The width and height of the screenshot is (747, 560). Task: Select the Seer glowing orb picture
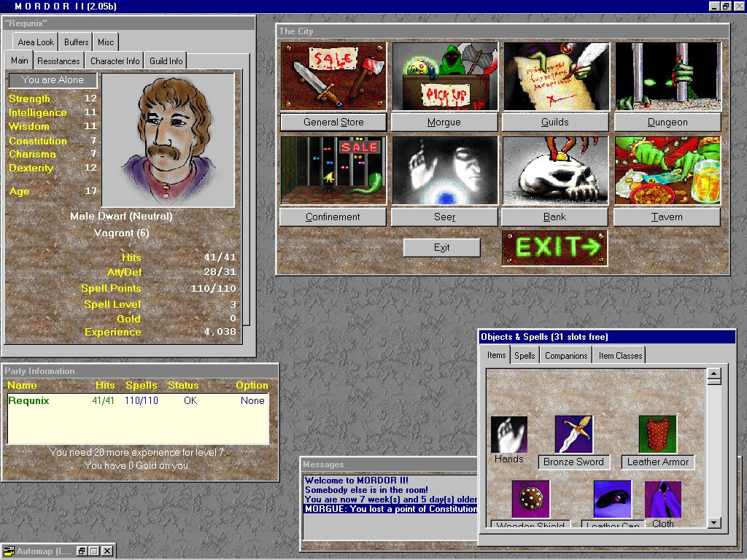click(445, 171)
